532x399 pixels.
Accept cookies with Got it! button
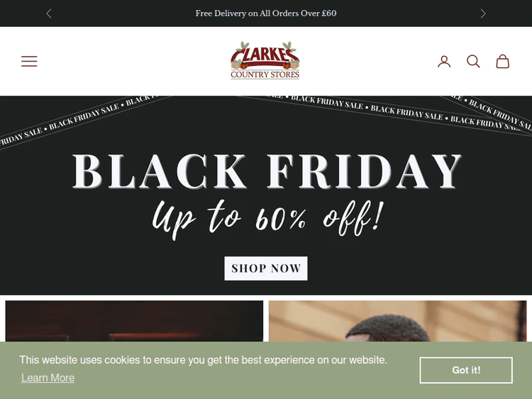point(466,370)
